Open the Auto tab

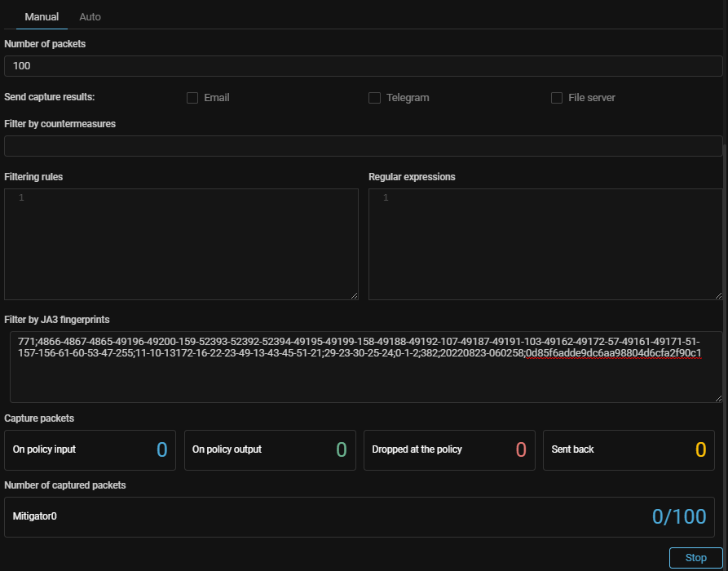coord(90,16)
